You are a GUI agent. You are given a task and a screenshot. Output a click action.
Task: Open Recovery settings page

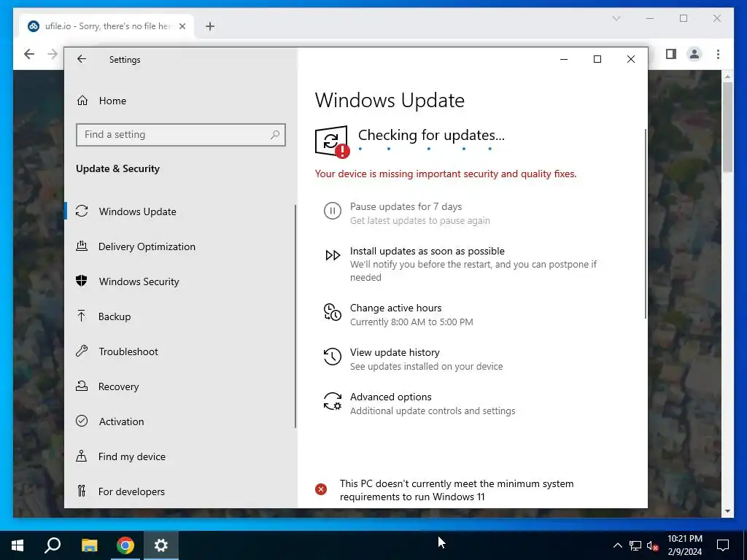(180, 386)
